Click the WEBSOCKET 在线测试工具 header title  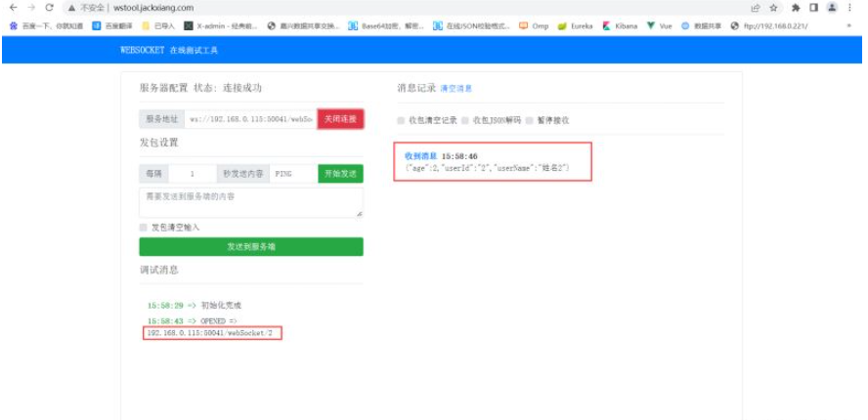click(x=169, y=50)
